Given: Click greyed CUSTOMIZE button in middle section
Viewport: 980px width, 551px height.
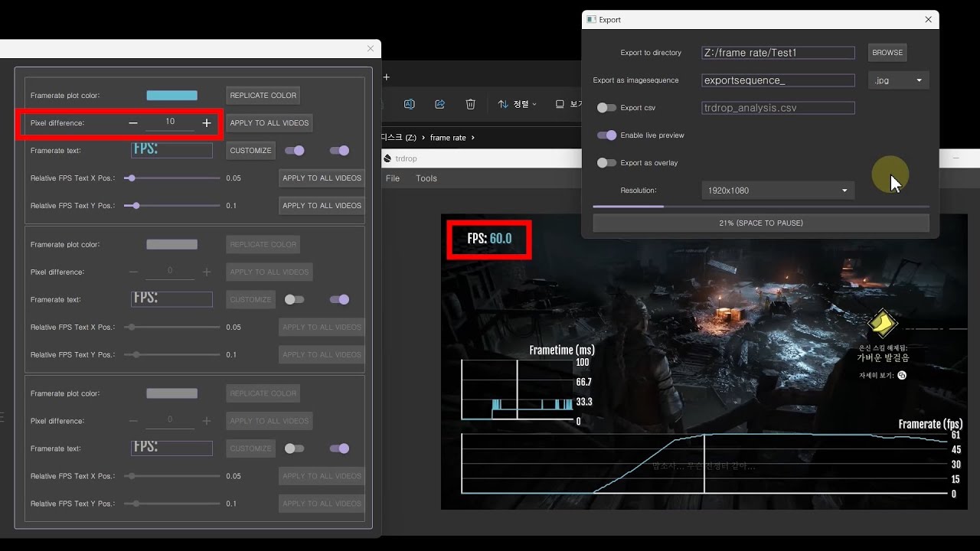Looking at the screenshot, I should pyautogui.click(x=250, y=300).
